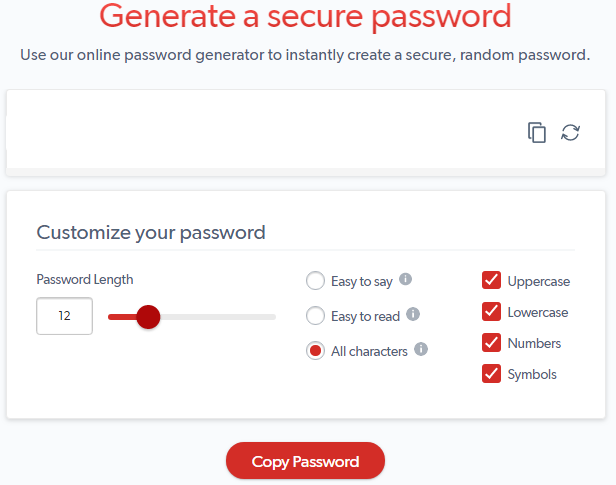Click the Copy Password button

click(305, 461)
